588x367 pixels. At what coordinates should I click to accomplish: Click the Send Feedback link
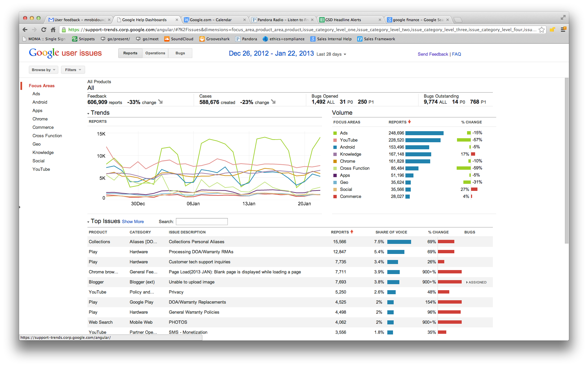coord(433,54)
